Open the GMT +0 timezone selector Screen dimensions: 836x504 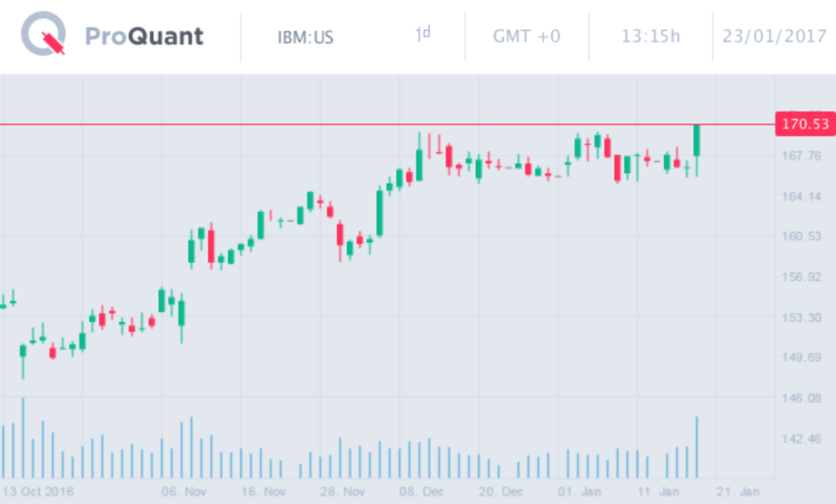tap(527, 36)
